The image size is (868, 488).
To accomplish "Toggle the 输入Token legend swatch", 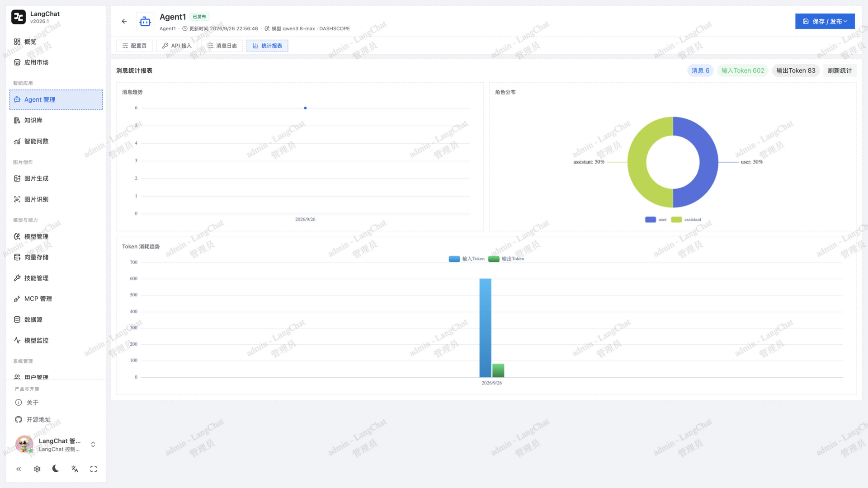I will coord(454,259).
